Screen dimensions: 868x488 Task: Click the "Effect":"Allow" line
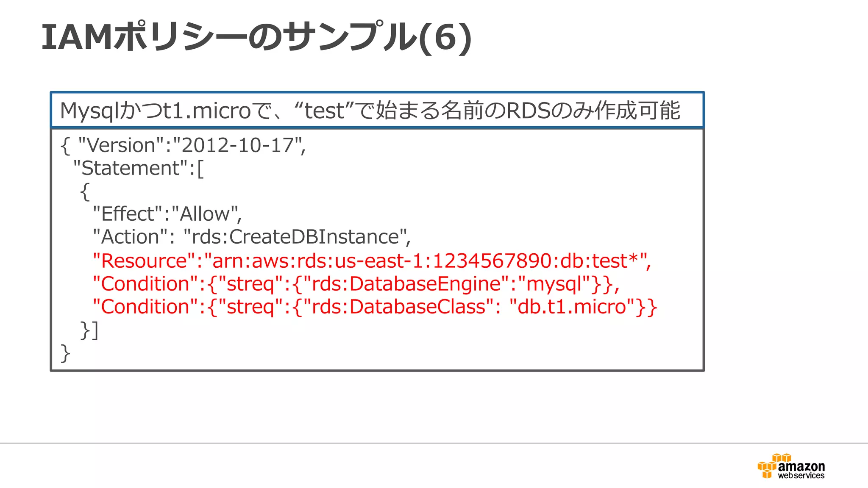[167, 214]
